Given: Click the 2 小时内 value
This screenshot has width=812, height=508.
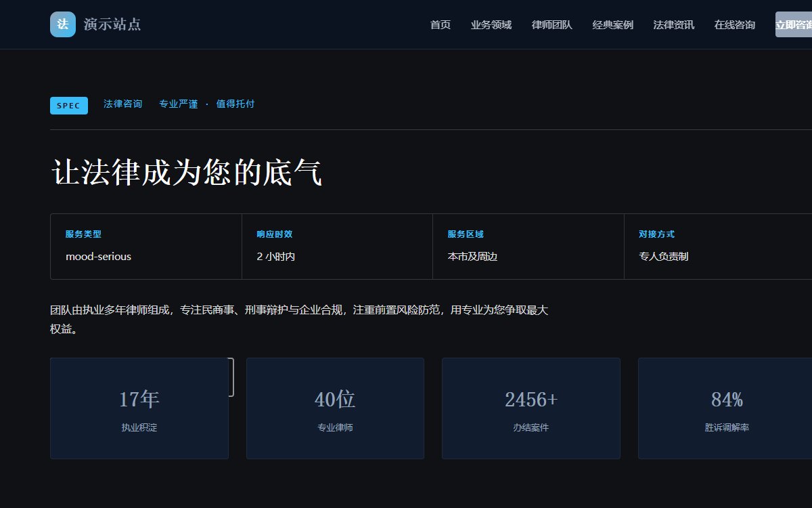Looking at the screenshot, I should [276, 257].
